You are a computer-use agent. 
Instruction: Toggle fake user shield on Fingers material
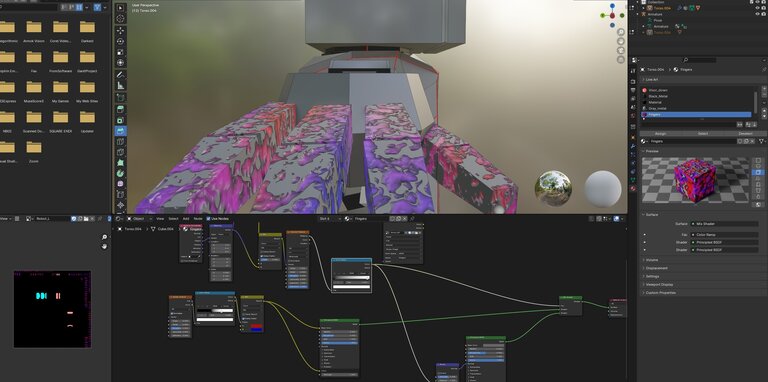[740, 141]
